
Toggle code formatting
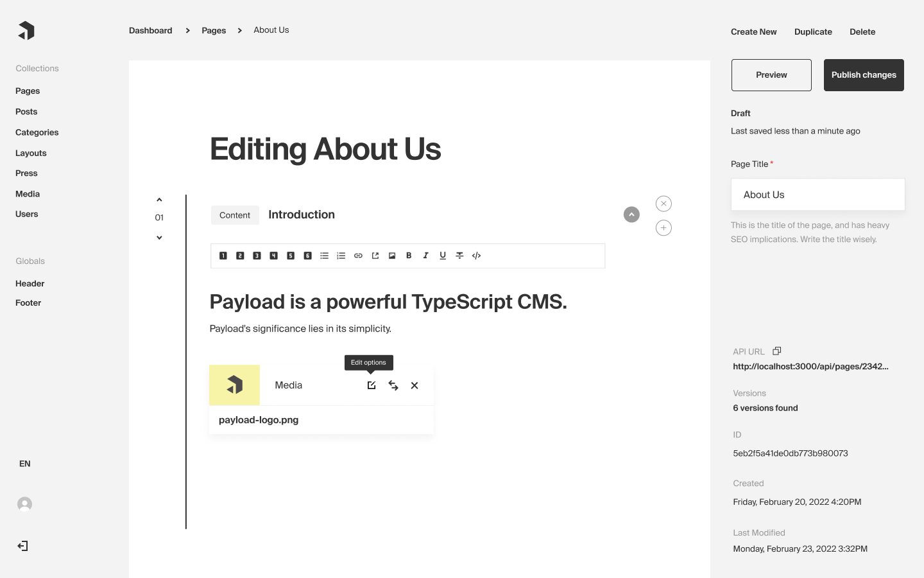(476, 256)
